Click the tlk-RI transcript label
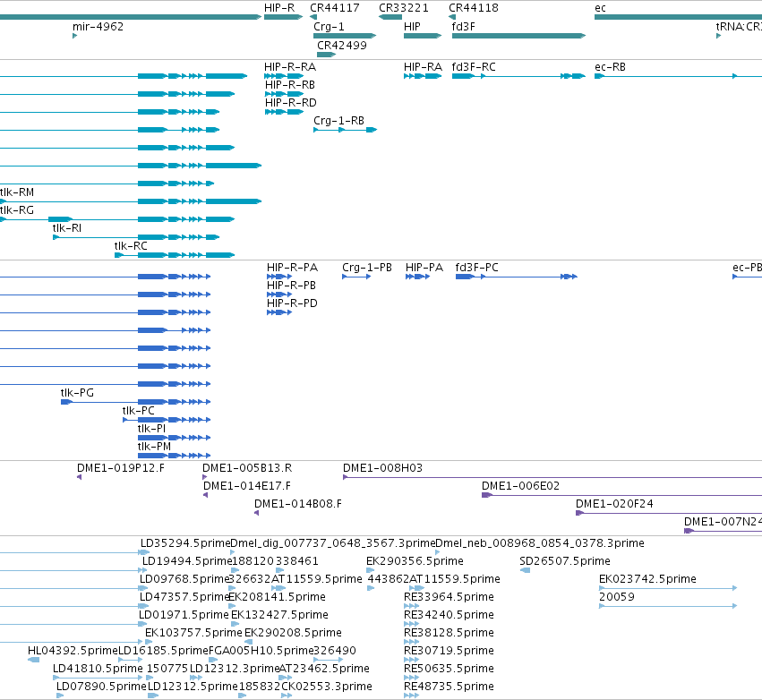 (67, 228)
